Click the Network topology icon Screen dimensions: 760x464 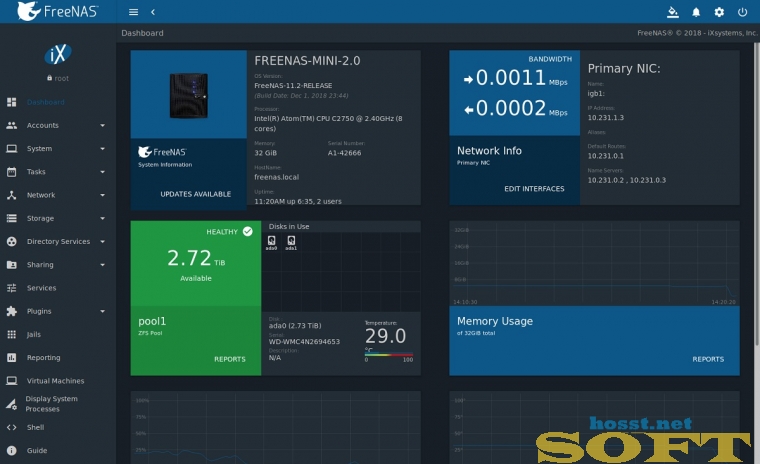tap(12, 195)
